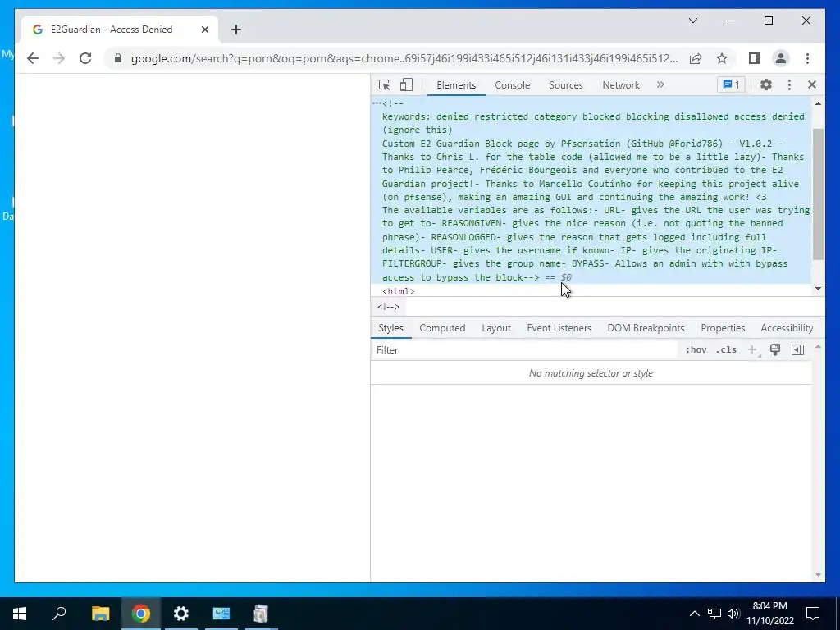
Task: Open the Network tab
Action: 621,85
